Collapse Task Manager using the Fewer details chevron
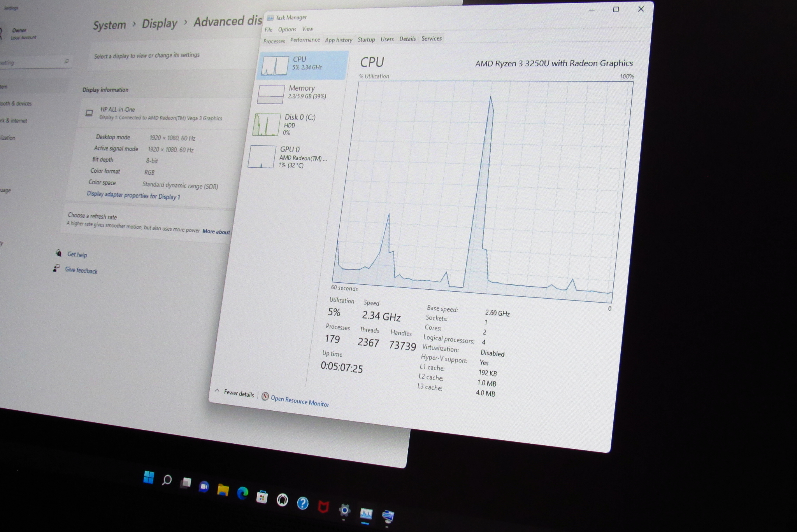Viewport: 797px width, 532px height. click(x=217, y=390)
